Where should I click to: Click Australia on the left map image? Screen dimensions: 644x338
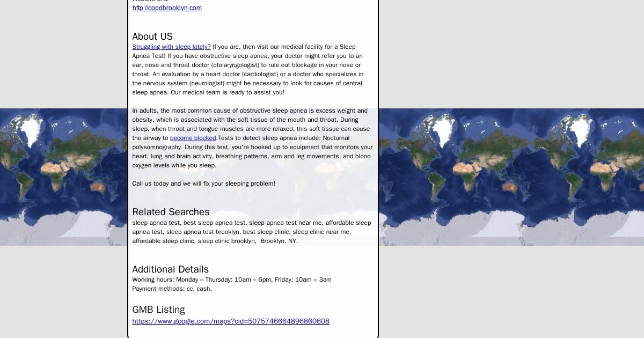97,187
